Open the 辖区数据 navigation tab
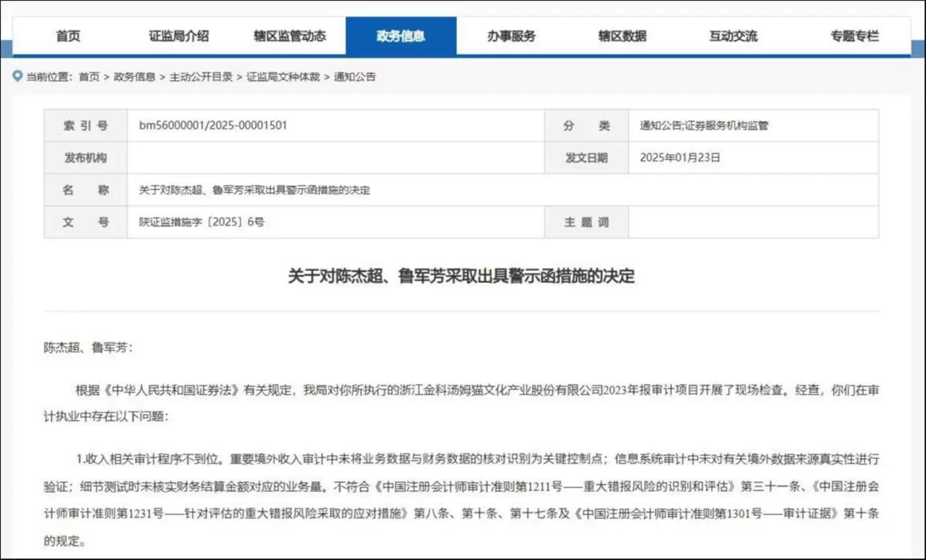The image size is (926, 560). [622, 36]
